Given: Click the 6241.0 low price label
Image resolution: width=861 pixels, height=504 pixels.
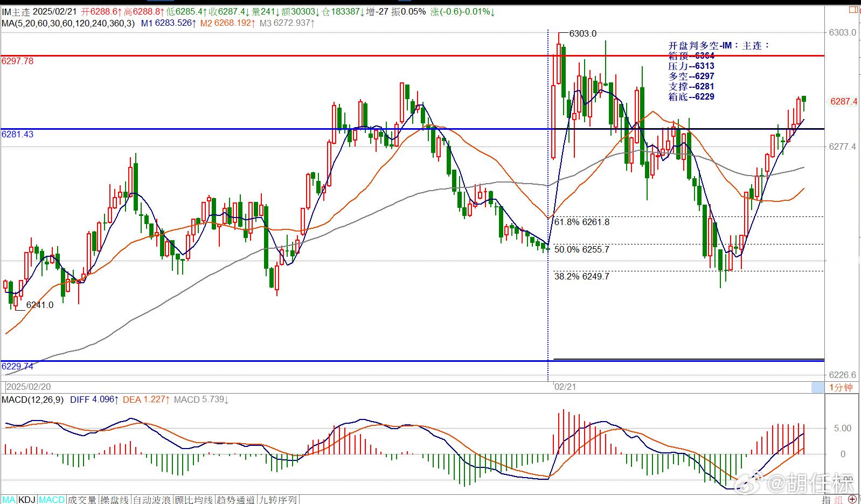Looking at the screenshot, I should [x=40, y=305].
